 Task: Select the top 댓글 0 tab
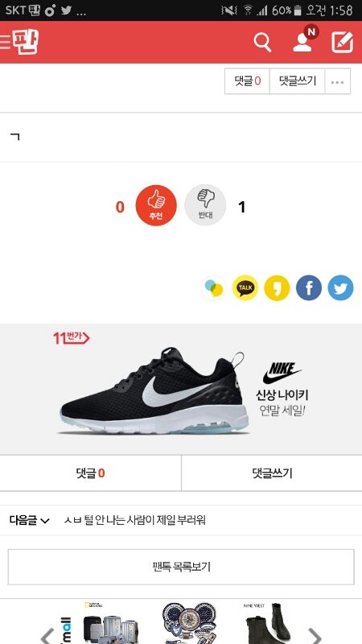click(247, 81)
